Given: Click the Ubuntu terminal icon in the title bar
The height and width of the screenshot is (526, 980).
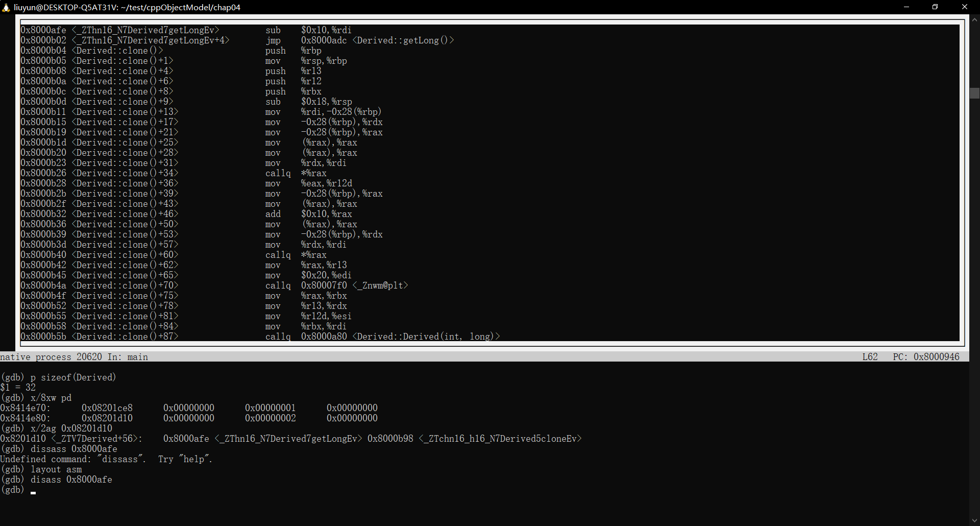Looking at the screenshot, I should point(7,7).
